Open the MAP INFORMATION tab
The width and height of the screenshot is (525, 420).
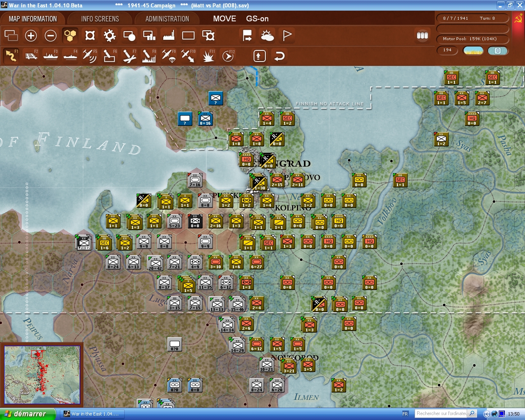coord(33,19)
